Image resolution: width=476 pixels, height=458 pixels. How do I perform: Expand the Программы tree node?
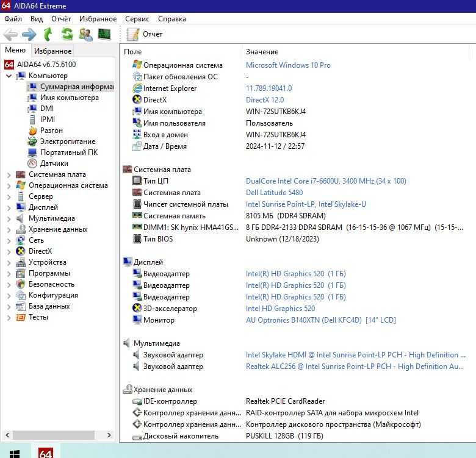pos(9,274)
